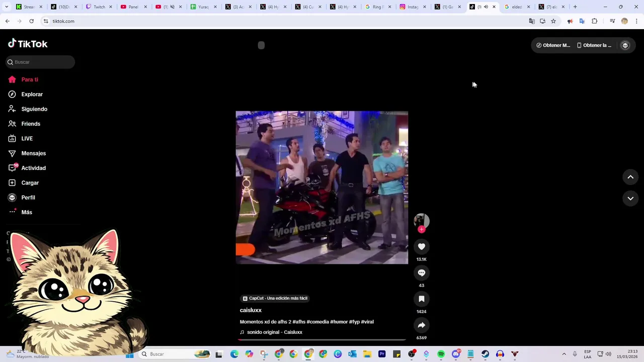Open the weather widget 22°C
Image resolution: width=644 pixels, height=362 pixels.
point(28,354)
